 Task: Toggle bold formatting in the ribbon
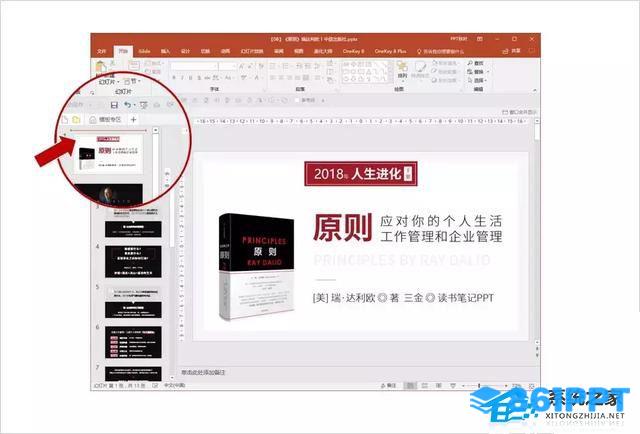[x=174, y=78]
